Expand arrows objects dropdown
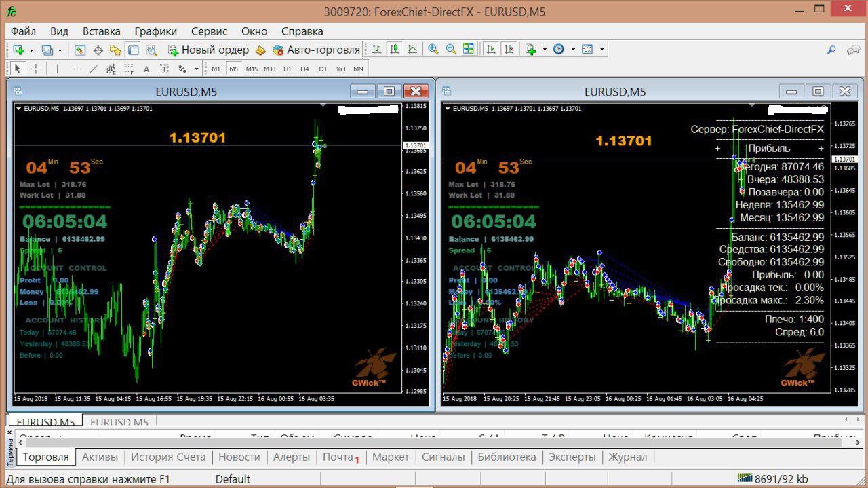 [x=197, y=69]
